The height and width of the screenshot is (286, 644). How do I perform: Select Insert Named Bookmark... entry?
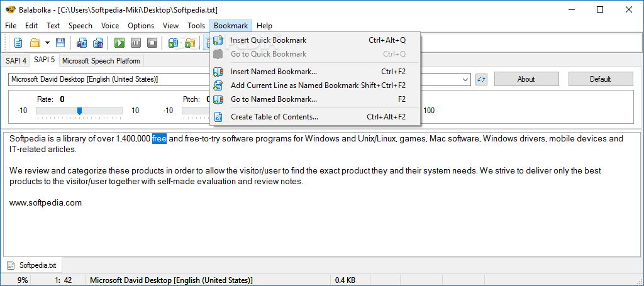pyautogui.click(x=316, y=72)
